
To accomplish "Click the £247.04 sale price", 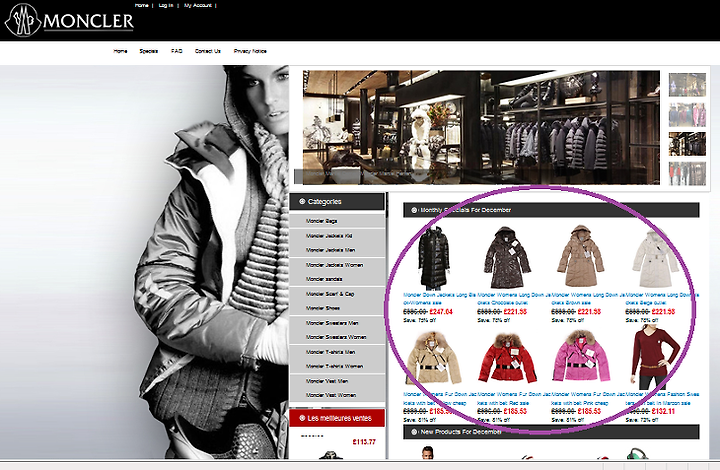I will [x=441, y=312].
